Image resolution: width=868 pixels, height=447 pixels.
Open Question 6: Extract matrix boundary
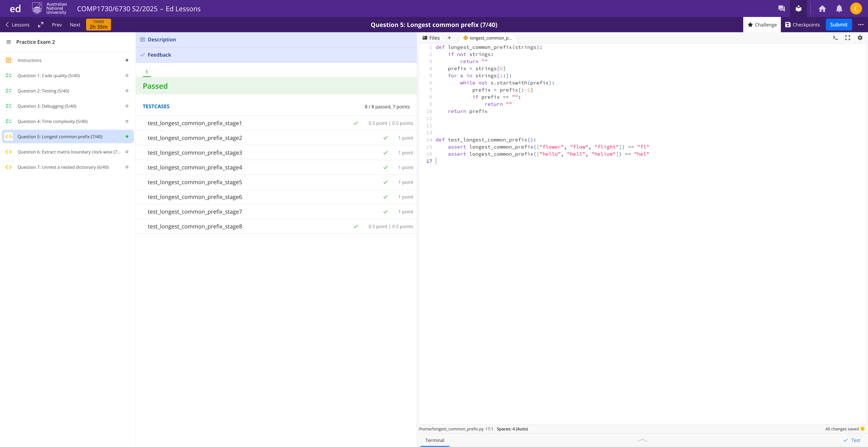[67, 152]
